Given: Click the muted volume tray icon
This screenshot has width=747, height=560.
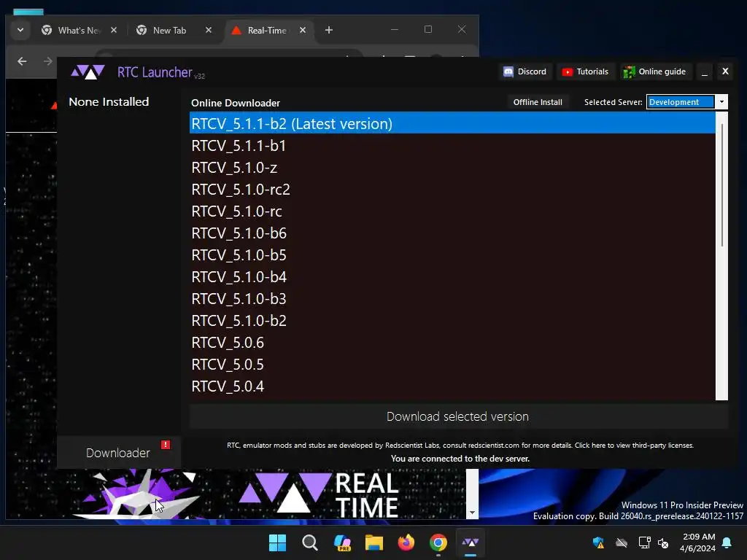Looking at the screenshot, I should pos(663,542).
